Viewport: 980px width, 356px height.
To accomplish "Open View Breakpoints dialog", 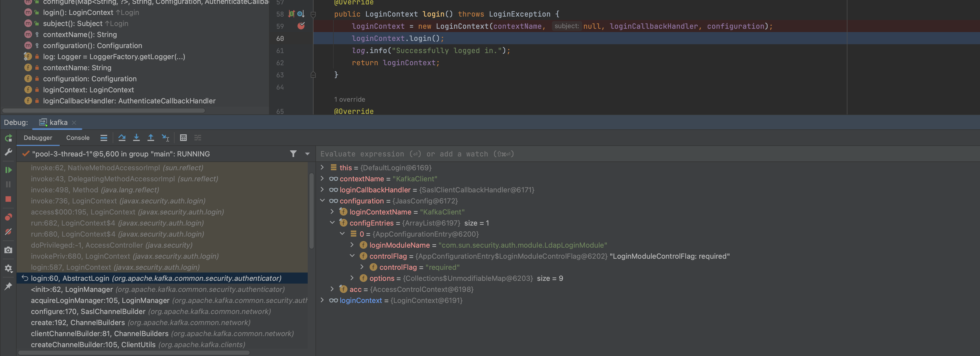I will [8, 217].
